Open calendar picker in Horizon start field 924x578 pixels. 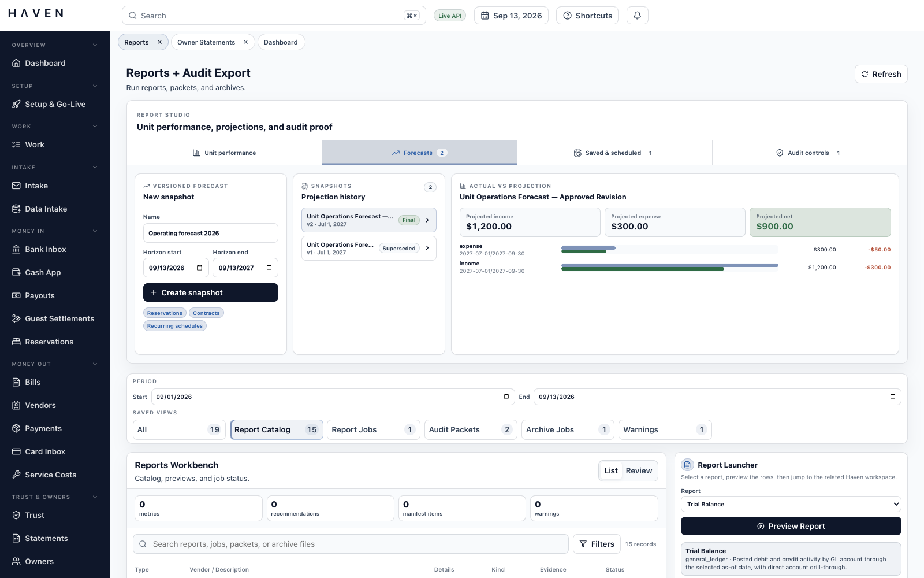click(199, 268)
